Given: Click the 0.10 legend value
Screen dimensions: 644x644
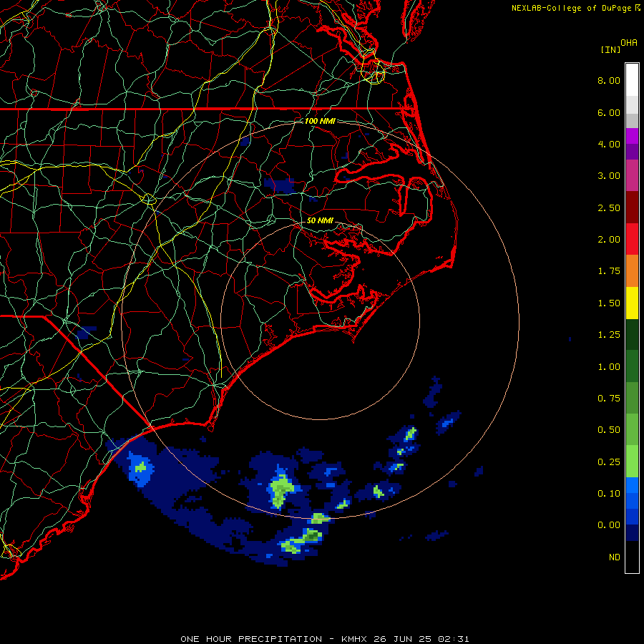Looking at the screenshot, I should click(609, 494).
